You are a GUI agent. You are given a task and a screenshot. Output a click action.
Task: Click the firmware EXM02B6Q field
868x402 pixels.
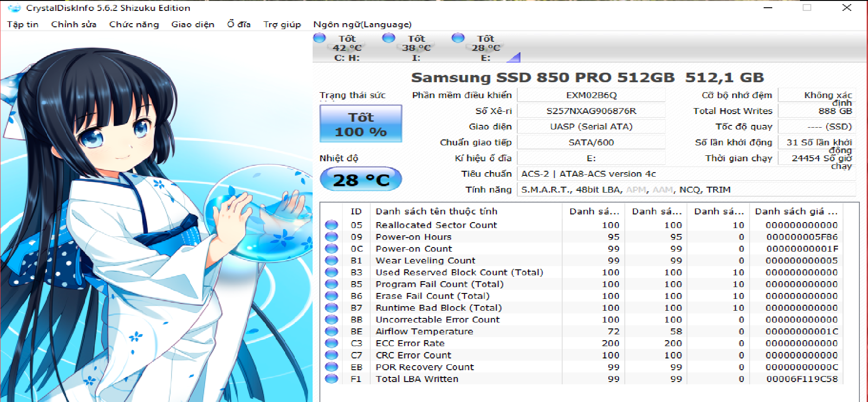(x=591, y=95)
